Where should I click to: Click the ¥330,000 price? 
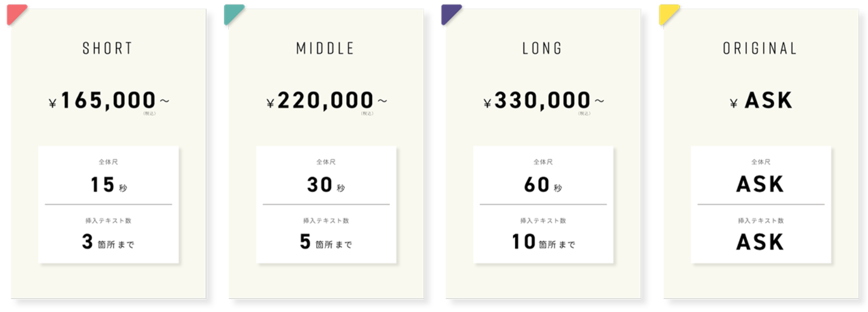click(x=543, y=101)
